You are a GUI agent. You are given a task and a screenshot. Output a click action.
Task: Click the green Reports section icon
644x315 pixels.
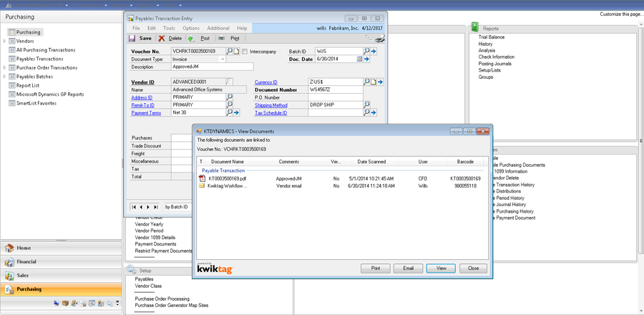pyautogui.click(x=475, y=27)
